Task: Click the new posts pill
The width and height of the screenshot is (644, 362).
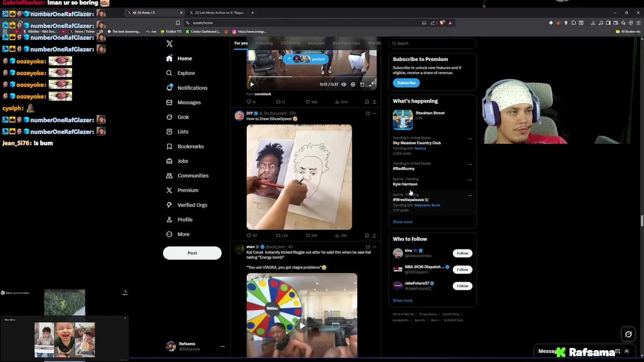Action: (x=305, y=59)
